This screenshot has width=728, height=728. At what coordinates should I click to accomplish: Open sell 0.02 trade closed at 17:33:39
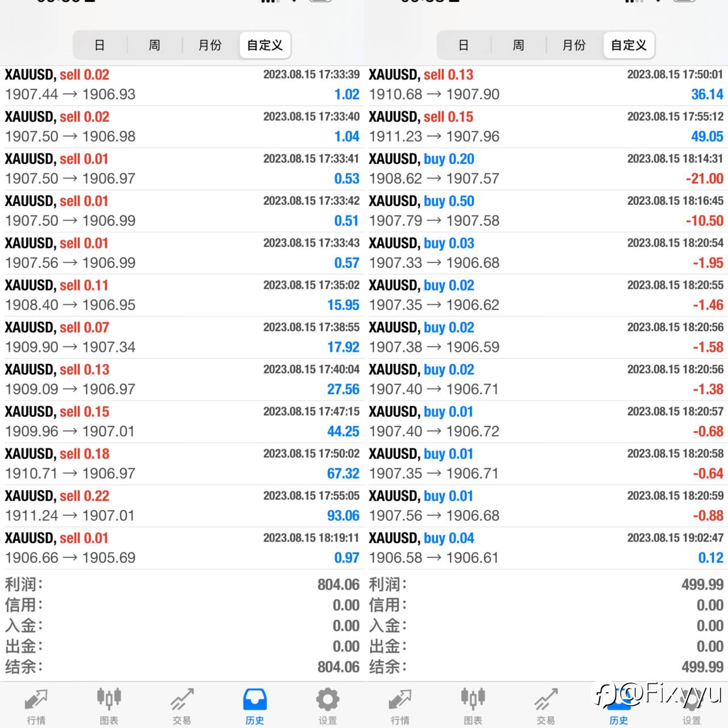click(x=182, y=85)
